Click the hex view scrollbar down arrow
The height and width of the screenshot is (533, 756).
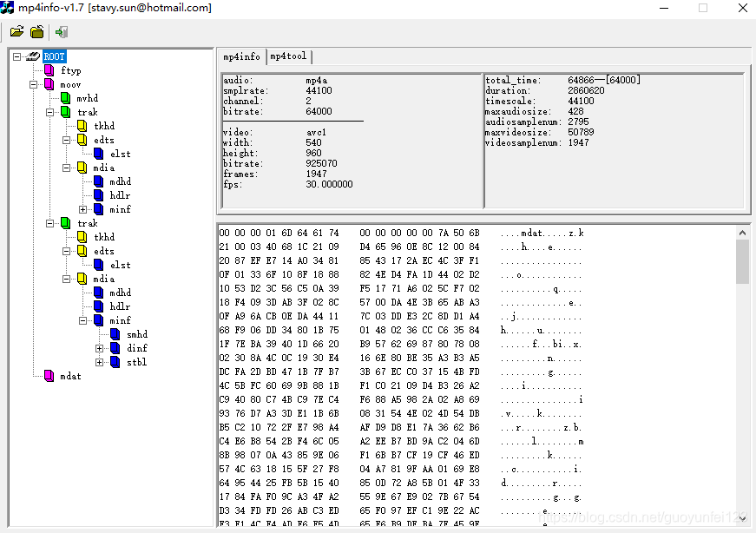click(x=742, y=519)
